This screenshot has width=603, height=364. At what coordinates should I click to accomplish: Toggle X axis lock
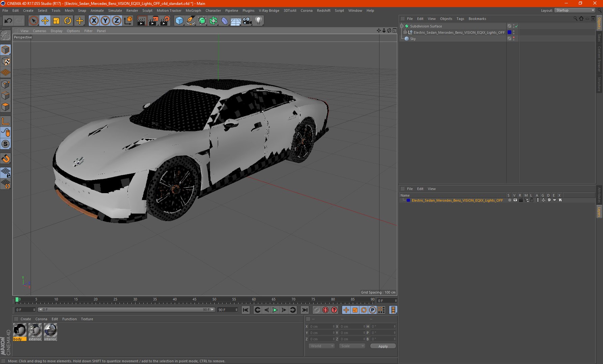click(x=94, y=21)
